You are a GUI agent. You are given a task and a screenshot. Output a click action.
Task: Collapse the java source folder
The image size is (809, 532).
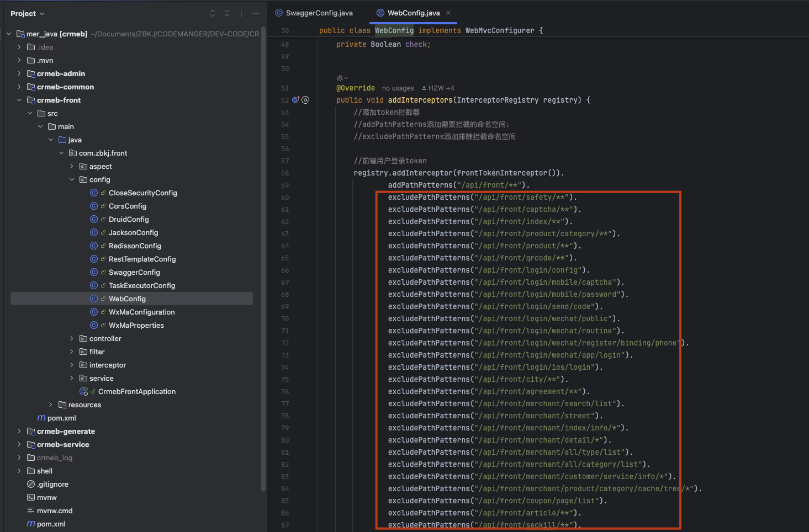pyautogui.click(x=51, y=140)
